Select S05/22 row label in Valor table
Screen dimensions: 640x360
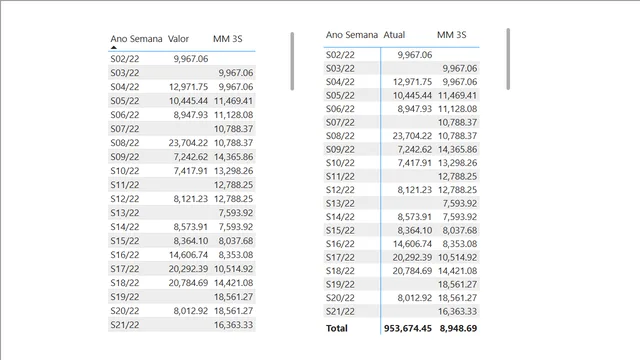tap(124, 101)
